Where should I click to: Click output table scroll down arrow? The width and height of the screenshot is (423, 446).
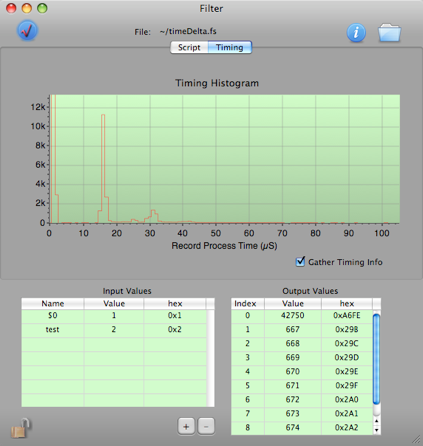point(377,430)
